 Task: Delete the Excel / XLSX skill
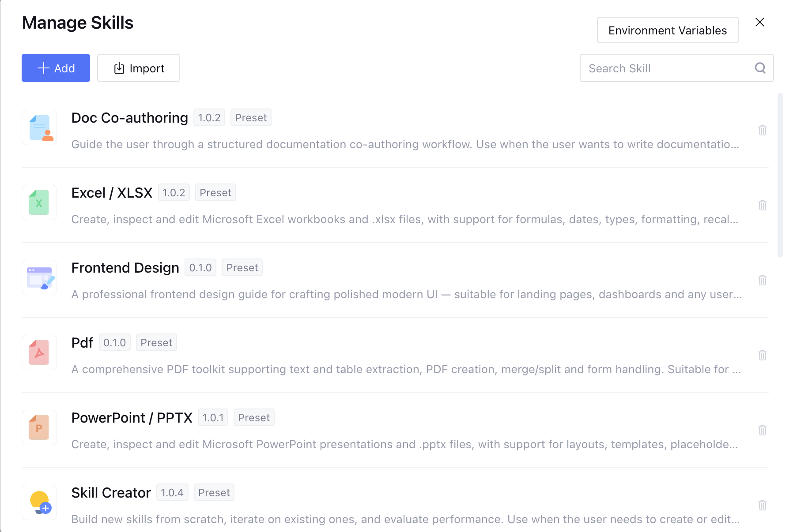click(762, 205)
